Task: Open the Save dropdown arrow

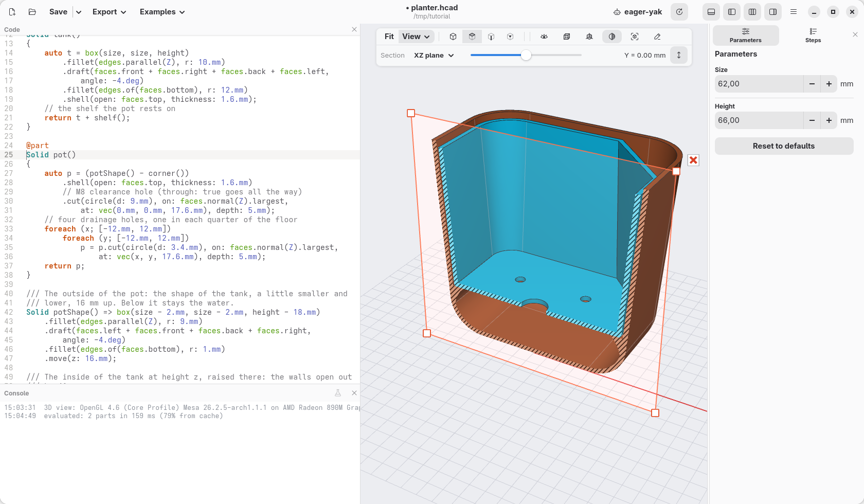Action: tap(79, 12)
